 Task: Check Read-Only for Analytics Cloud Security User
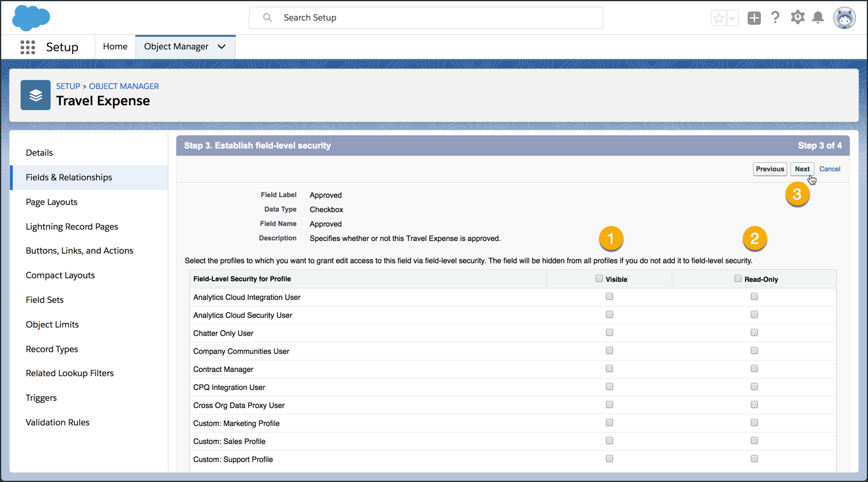coord(754,314)
